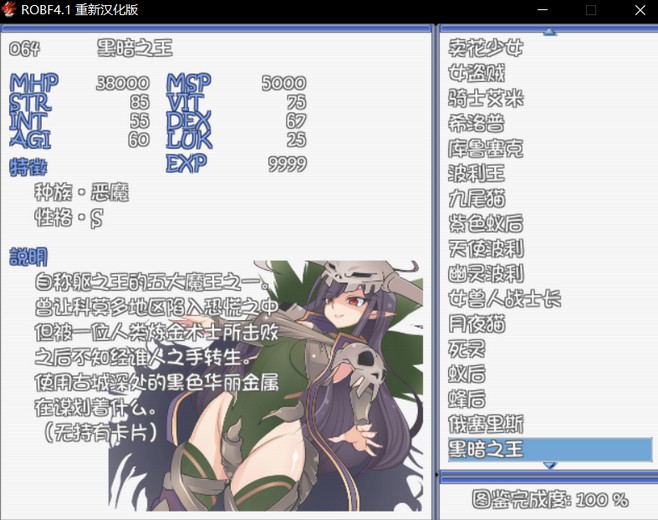This screenshot has height=520, width=658.
Task: Select 死灵 in the list
Action: tap(467, 349)
